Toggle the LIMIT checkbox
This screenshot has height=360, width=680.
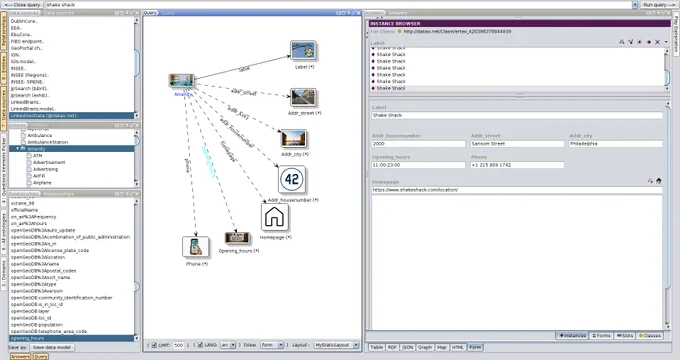(154, 345)
